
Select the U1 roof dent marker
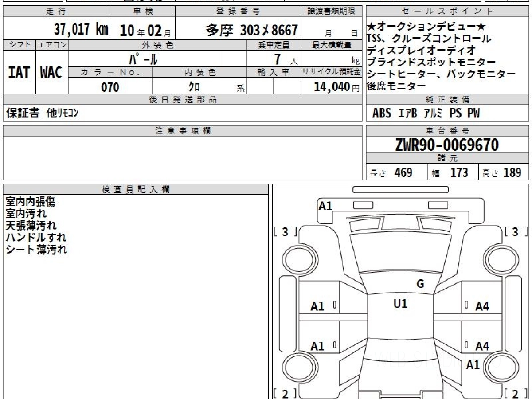pos(400,304)
